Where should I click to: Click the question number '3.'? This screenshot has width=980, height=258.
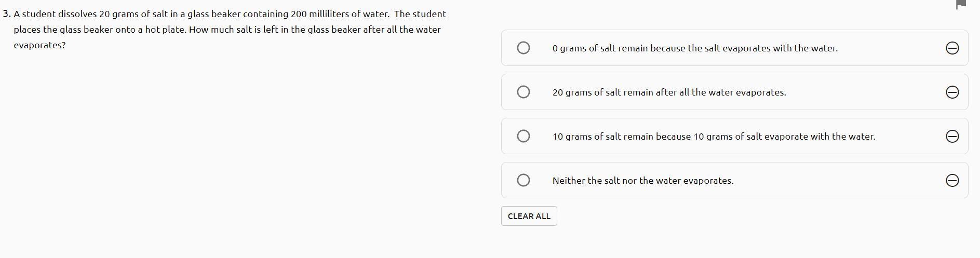(7, 14)
